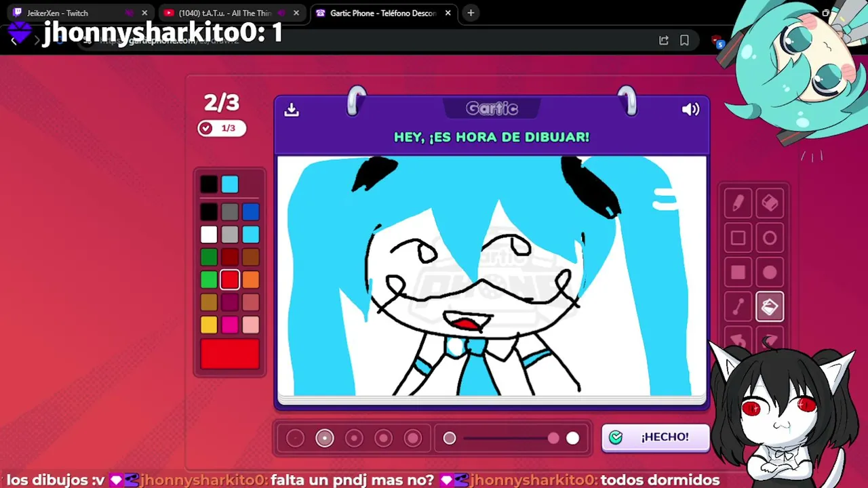The width and height of the screenshot is (868, 488).
Task: Pick the black swatch in the main palette grid
Action: [x=209, y=212]
